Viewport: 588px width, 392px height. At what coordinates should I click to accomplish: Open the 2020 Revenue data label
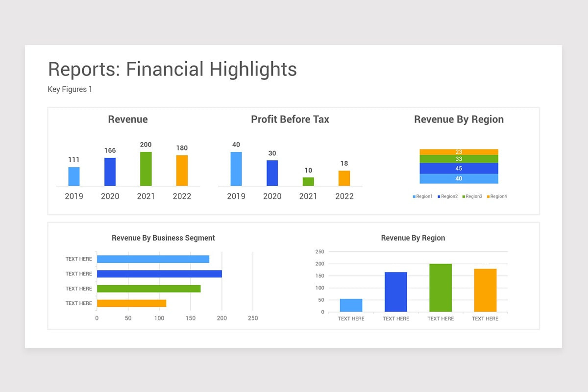click(x=110, y=151)
